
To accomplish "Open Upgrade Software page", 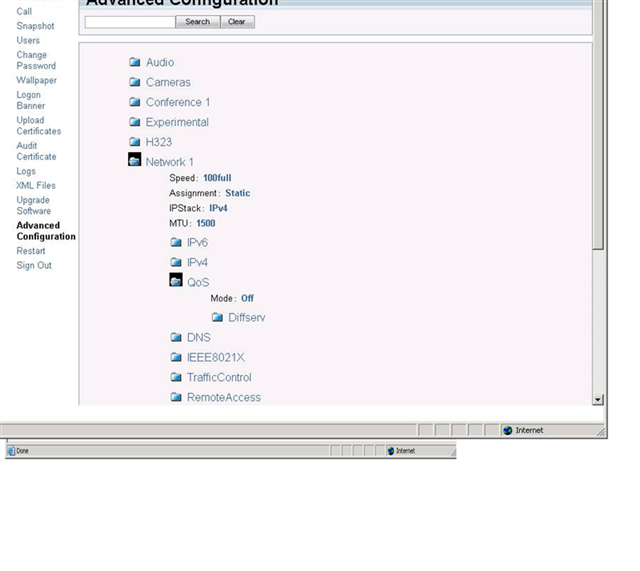I will pos(33,205).
